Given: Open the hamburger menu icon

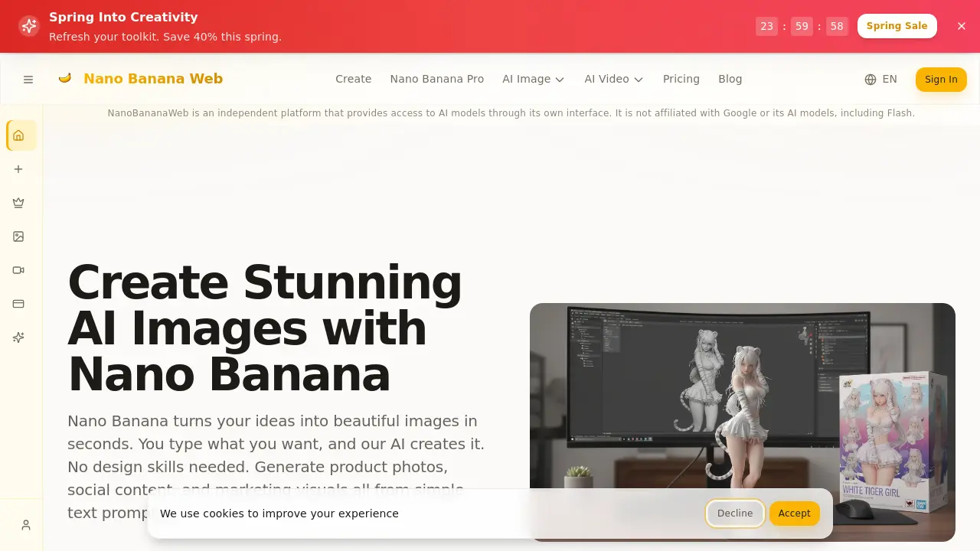Looking at the screenshot, I should [x=28, y=80].
